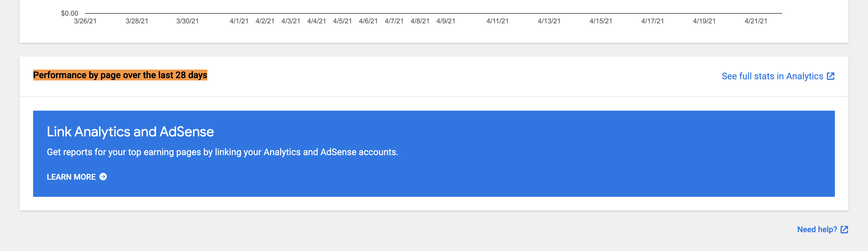Click the 3/30/21 date label

click(x=187, y=21)
